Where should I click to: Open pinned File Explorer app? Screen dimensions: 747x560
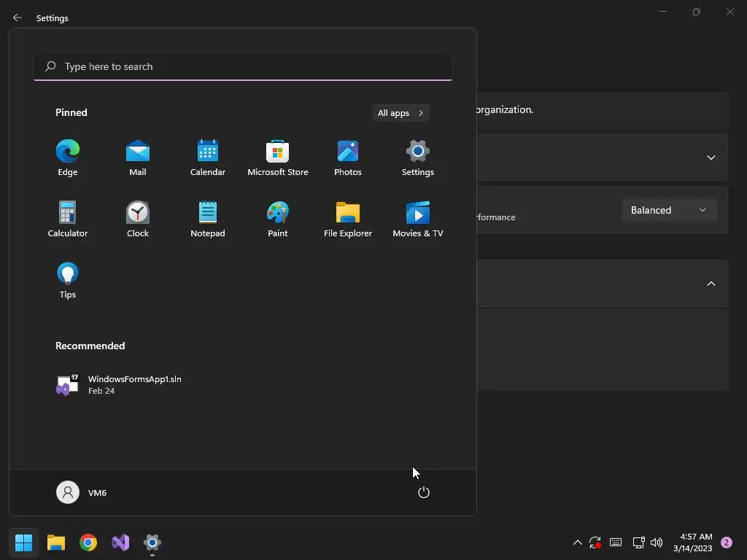348,219
